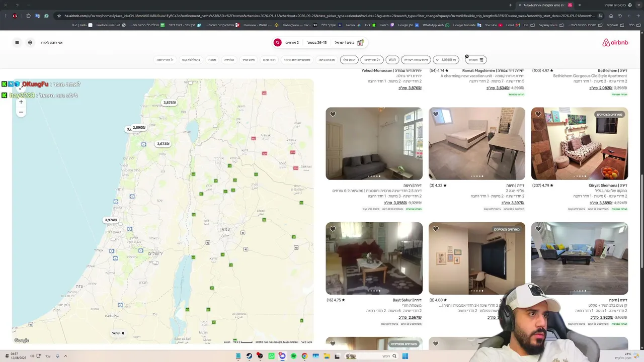Edit the homes in Israel location field

tap(349, 43)
